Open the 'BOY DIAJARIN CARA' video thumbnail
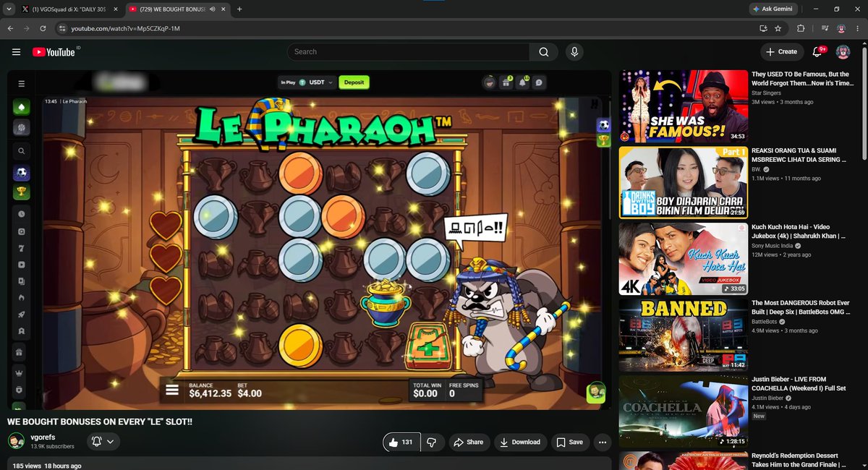 point(683,182)
